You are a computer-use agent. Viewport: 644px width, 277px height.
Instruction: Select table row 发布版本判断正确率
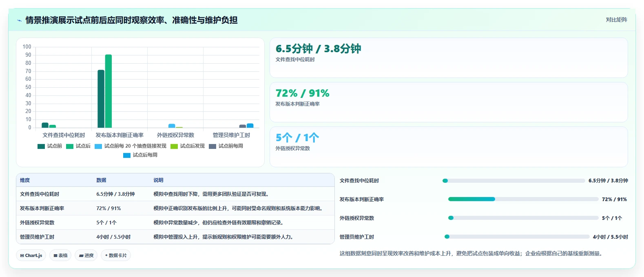pyautogui.click(x=175, y=208)
